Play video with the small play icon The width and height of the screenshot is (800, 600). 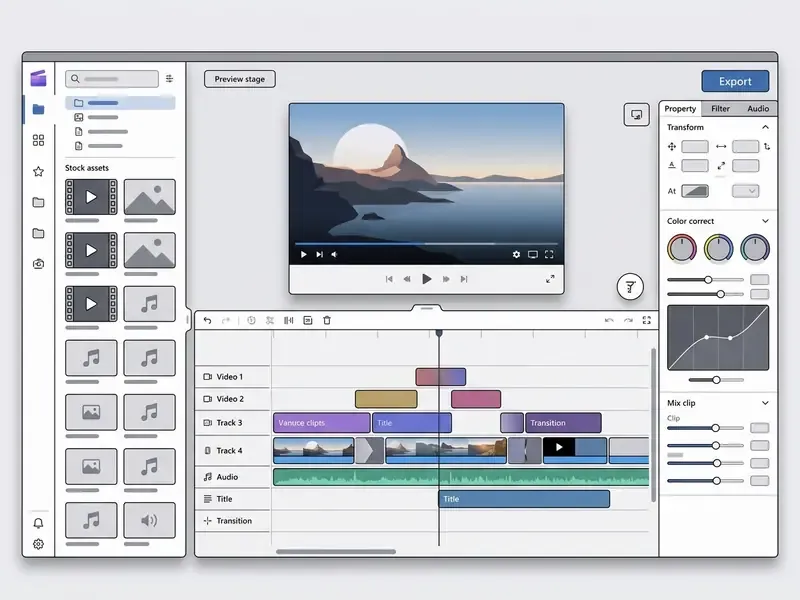pos(304,254)
